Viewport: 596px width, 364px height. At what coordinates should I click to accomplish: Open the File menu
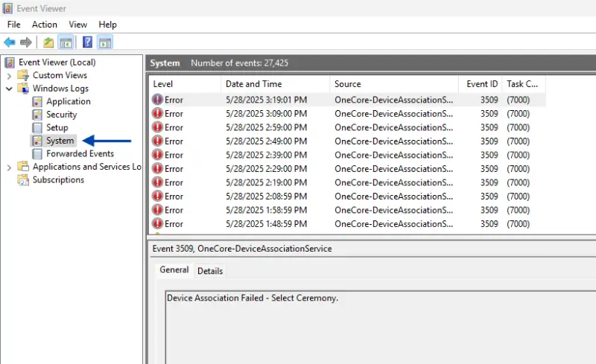(x=13, y=25)
